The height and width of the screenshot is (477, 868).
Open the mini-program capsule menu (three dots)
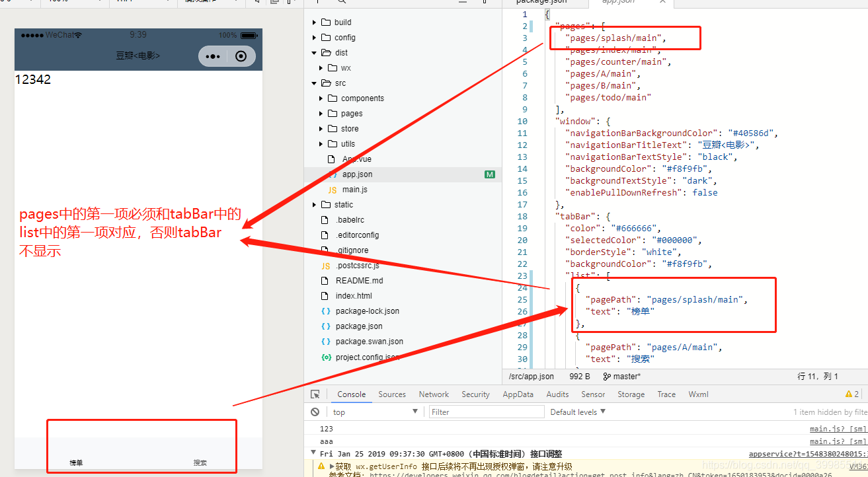[213, 56]
